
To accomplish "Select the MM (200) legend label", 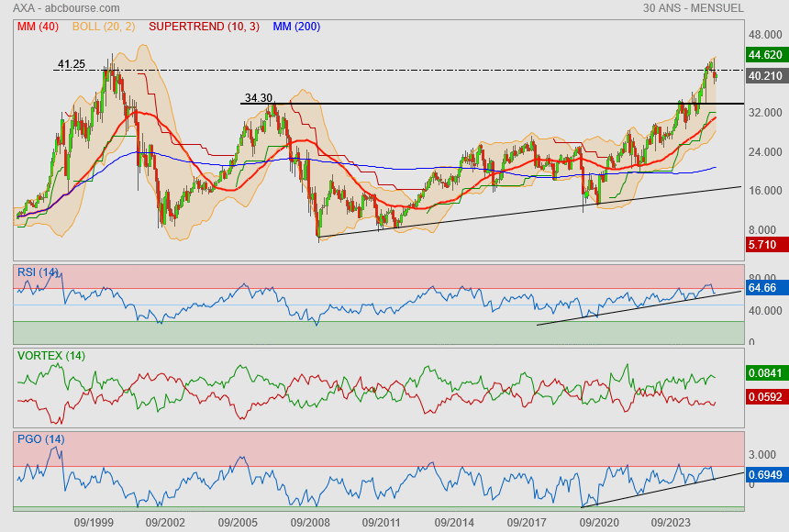I will (296, 27).
